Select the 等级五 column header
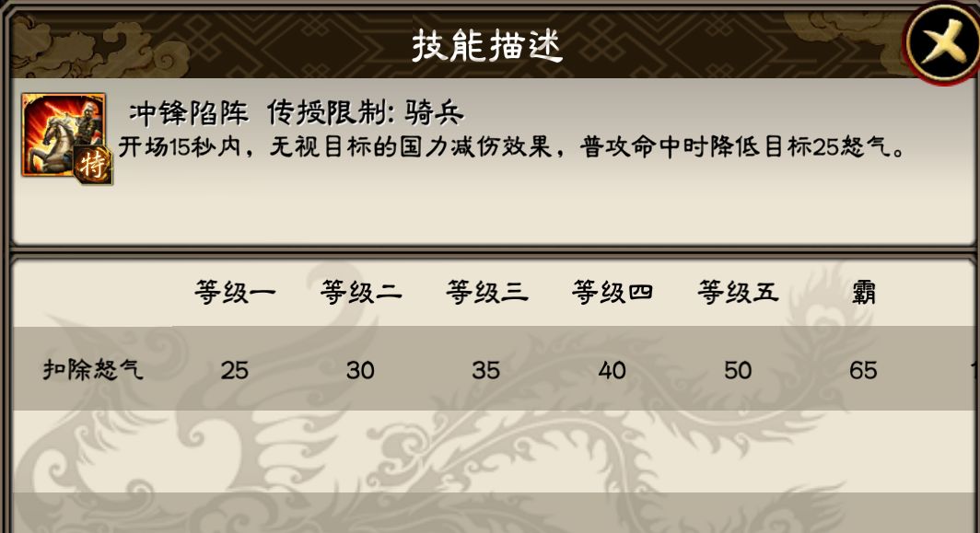The width and height of the screenshot is (980, 533). coord(739,293)
